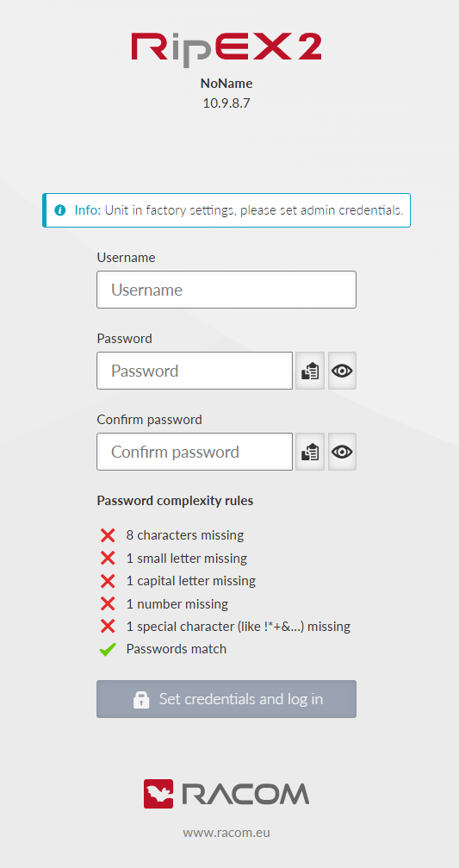
Task: Toggle visibility eye beside Confirm password field
Action: (x=343, y=452)
